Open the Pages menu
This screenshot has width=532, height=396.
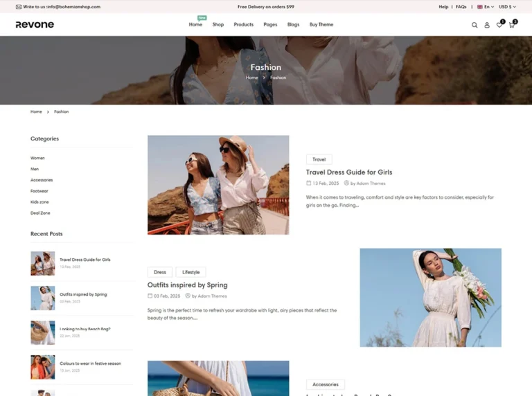tap(270, 24)
